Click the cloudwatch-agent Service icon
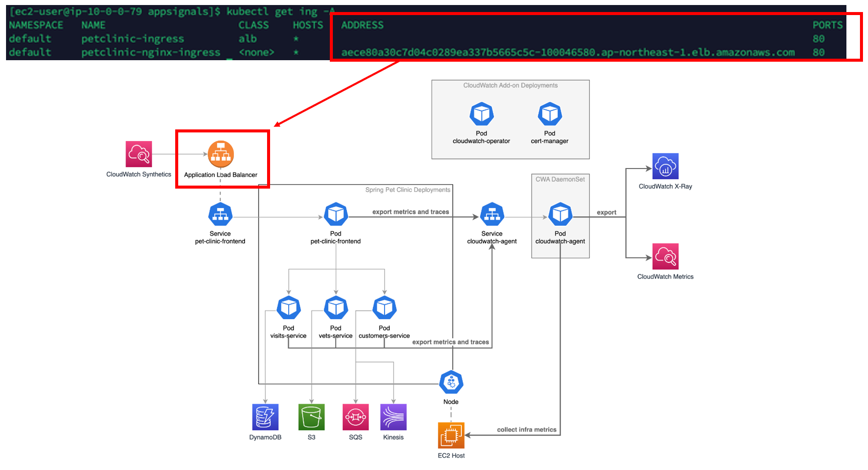The width and height of the screenshot is (868, 470). tap(492, 215)
